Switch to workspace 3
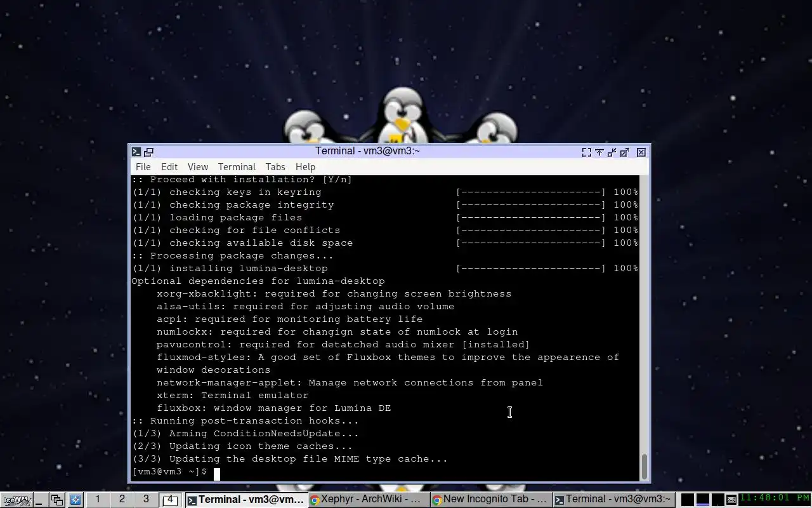 [x=146, y=499]
